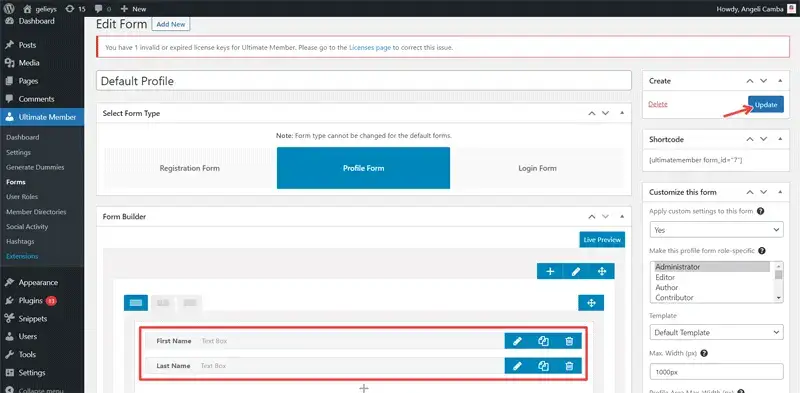Click the Default Profile title field
The image size is (800, 393).
point(364,81)
